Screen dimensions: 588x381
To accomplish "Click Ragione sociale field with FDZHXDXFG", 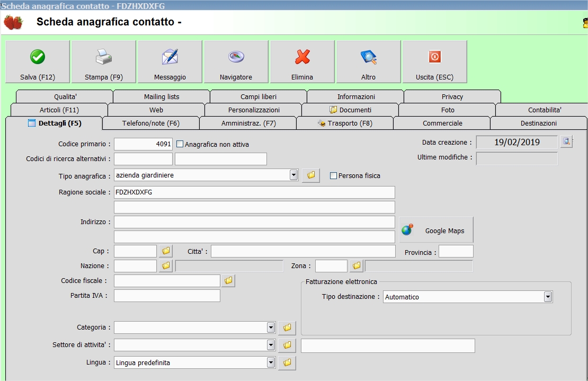I will [254, 192].
